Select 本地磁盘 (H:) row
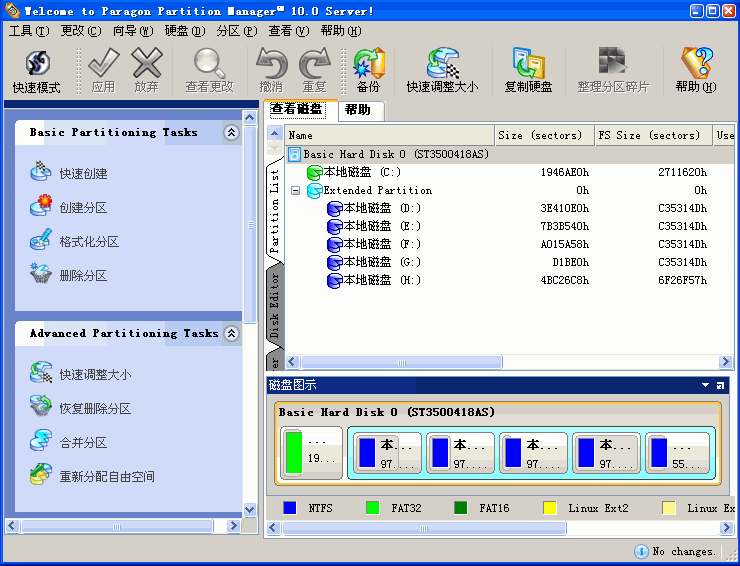 [x=510, y=280]
